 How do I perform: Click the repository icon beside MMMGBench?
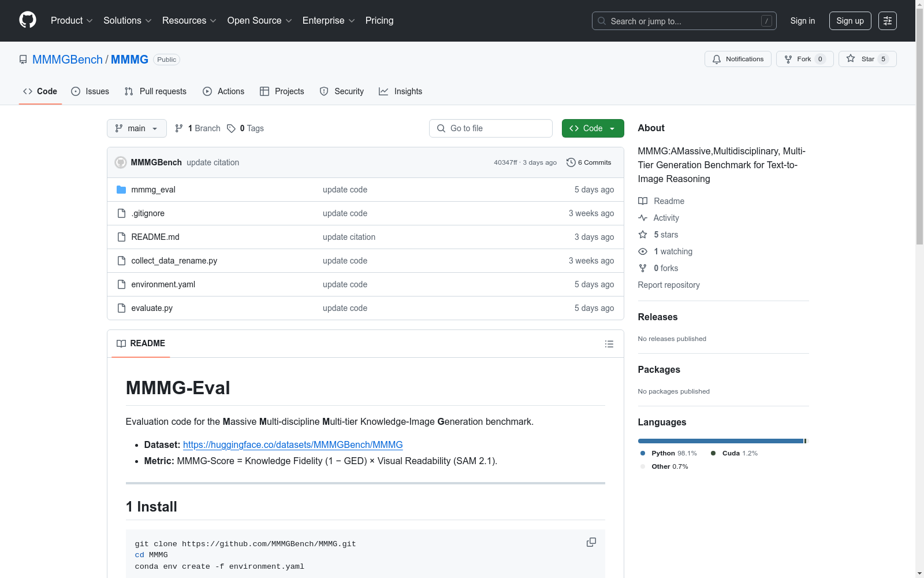[23, 60]
